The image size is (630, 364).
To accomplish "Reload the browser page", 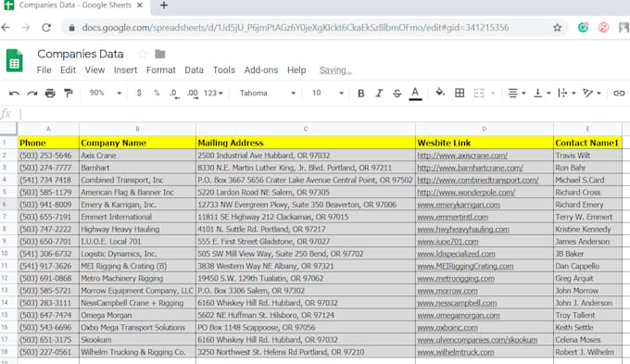I will point(46,27).
